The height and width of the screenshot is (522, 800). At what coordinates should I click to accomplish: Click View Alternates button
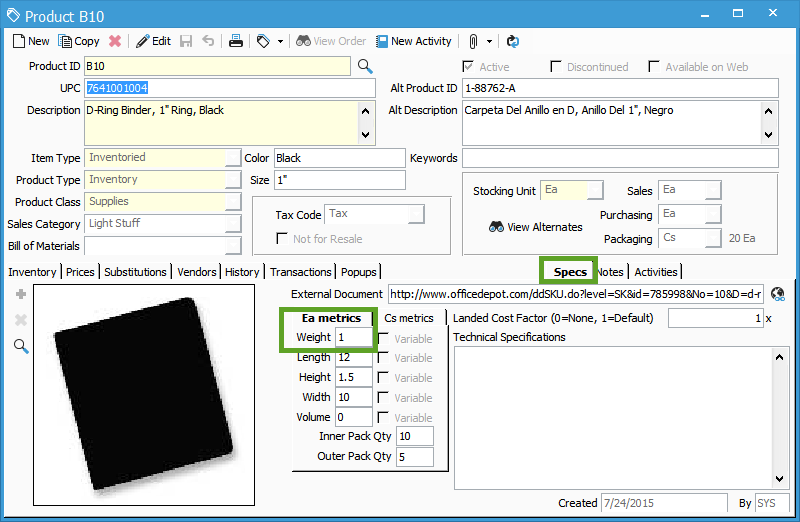(536, 227)
